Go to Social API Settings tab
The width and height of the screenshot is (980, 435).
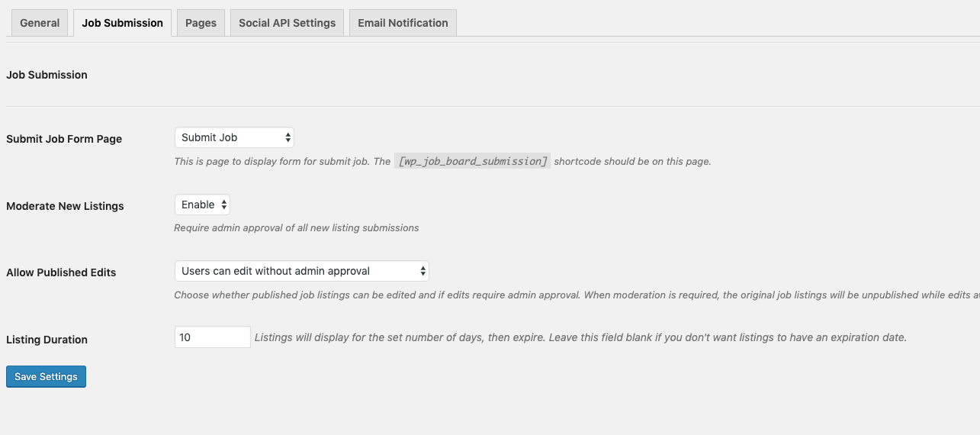tap(287, 23)
